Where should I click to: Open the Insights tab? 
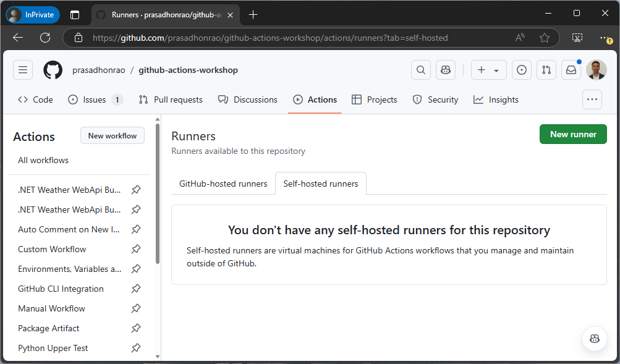pos(496,99)
